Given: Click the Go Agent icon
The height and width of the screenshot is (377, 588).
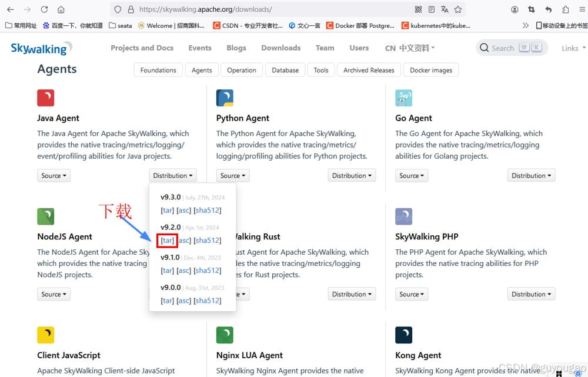Looking at the screenshot, I should (404, 98).
